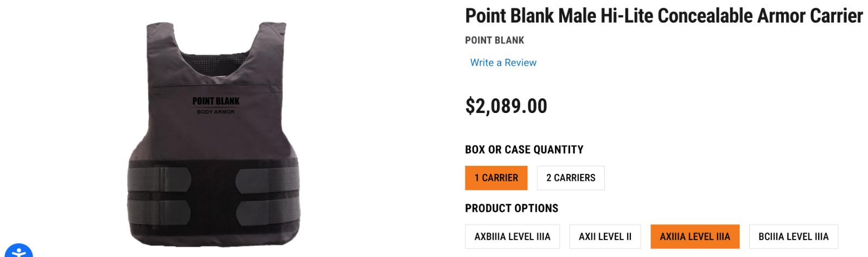868x257 pixels.
Task: Select the 1 Carrier quantity option
Action: 496,178
